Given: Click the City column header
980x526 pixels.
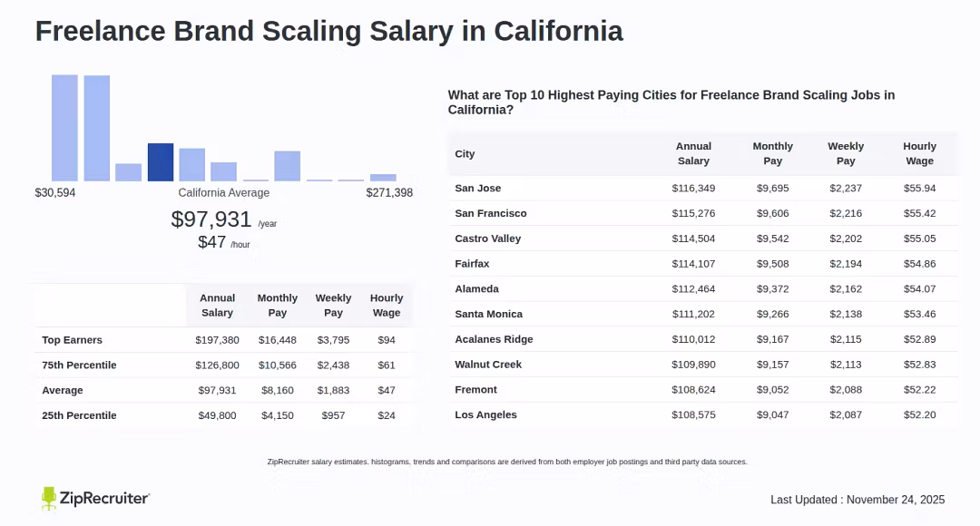Looking at the screenshot, I should [465, 154].
